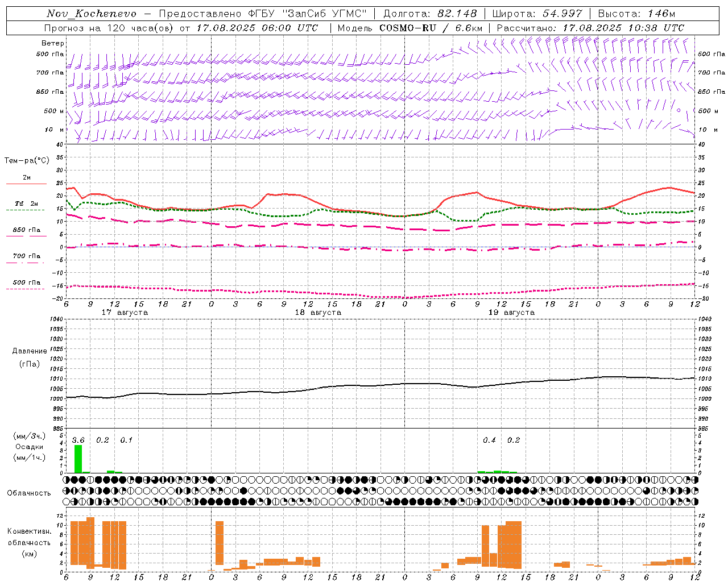
Task: Click the 'Модель COSMO-RU / 6.6км' text
Action: pyautogui.click(x=410, y=28)
